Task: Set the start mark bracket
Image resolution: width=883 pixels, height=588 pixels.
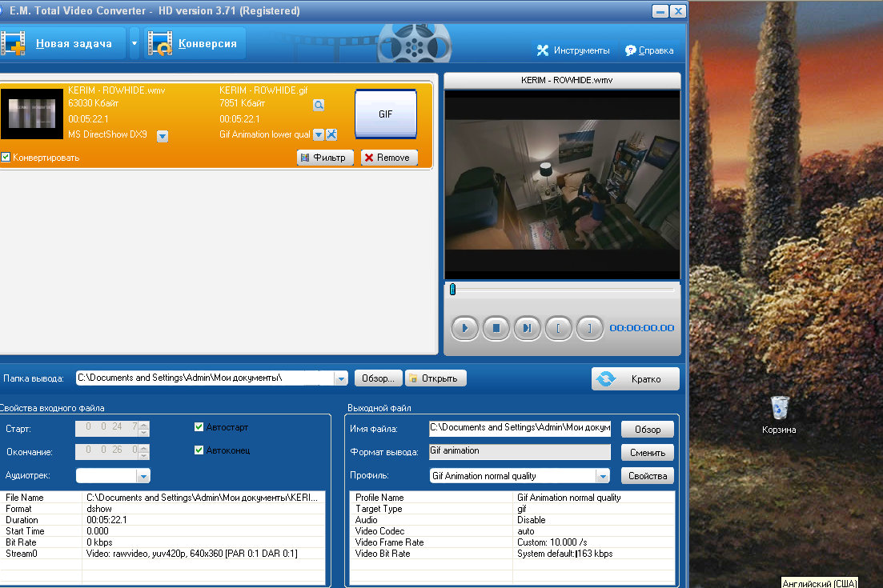Action: coord(559,328)
